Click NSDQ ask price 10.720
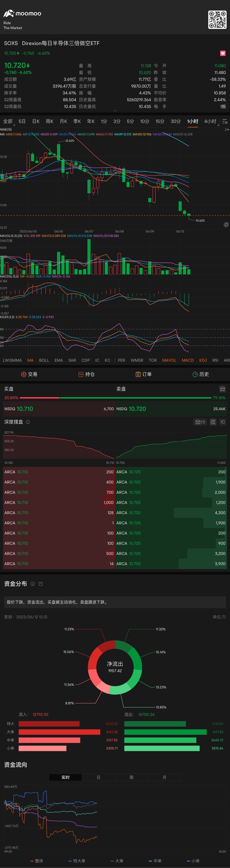The width and height of the screenshot is (230, 868). pos(137,409)
